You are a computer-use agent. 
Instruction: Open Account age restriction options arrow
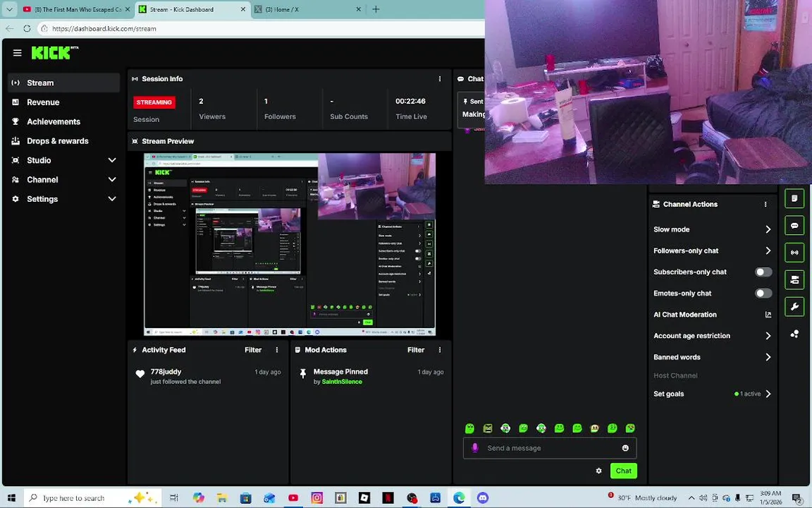point(768,336)
